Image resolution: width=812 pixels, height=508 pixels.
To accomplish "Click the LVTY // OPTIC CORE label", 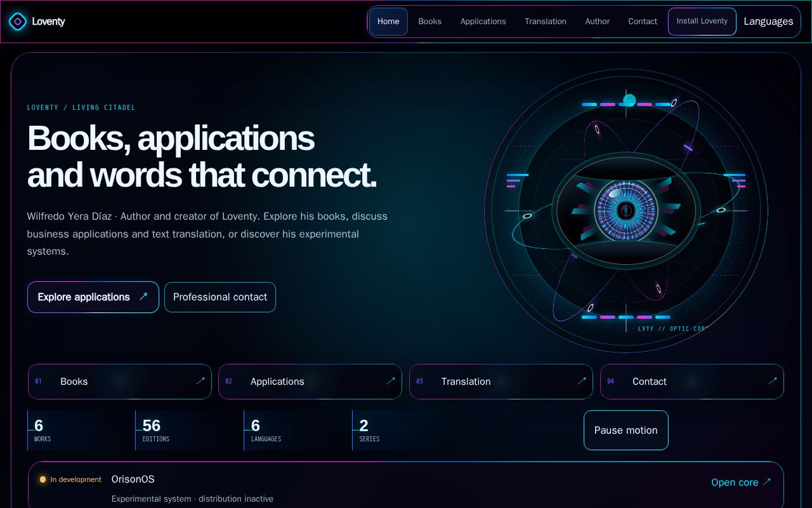I will 672,329.
